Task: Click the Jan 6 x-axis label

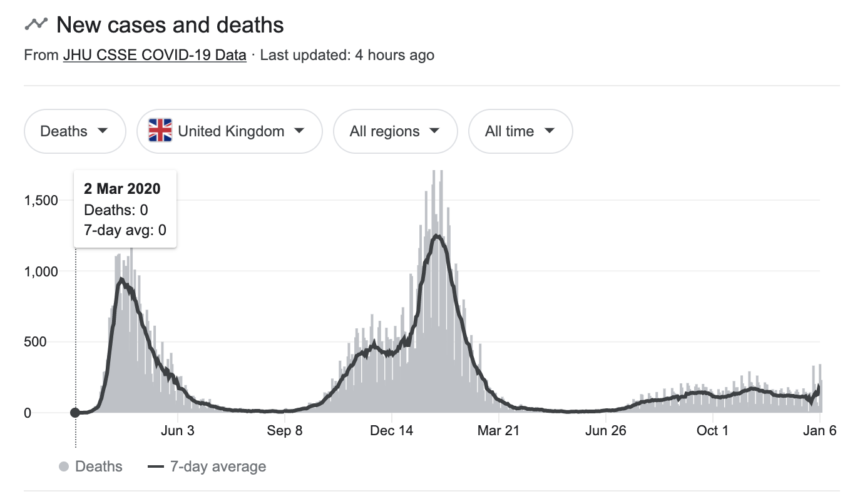Action: coord(819,431)
